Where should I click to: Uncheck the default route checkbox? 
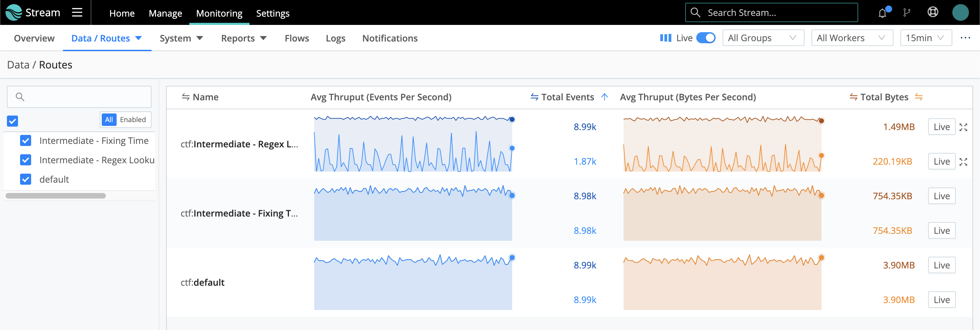pos(26,180)
